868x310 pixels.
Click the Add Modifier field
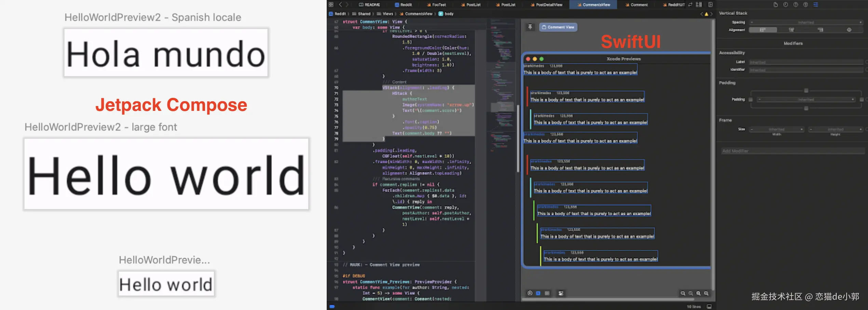pos(792,151)
